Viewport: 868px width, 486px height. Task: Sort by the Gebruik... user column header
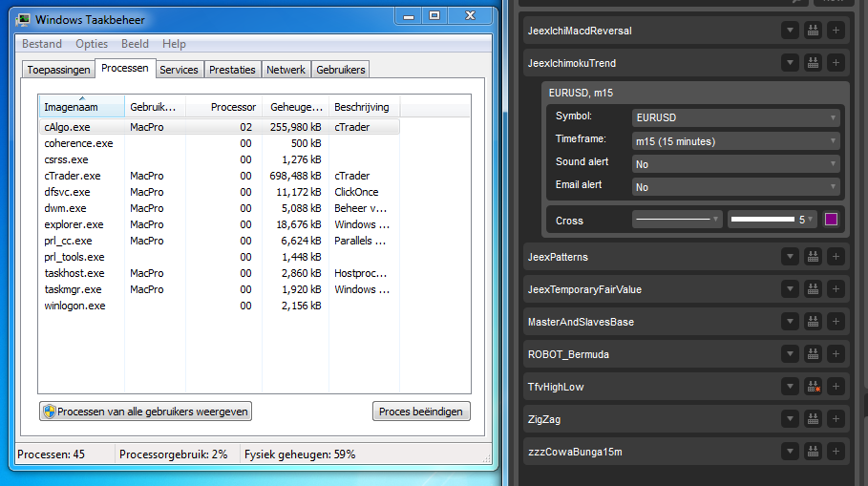[x=155, y=107]
